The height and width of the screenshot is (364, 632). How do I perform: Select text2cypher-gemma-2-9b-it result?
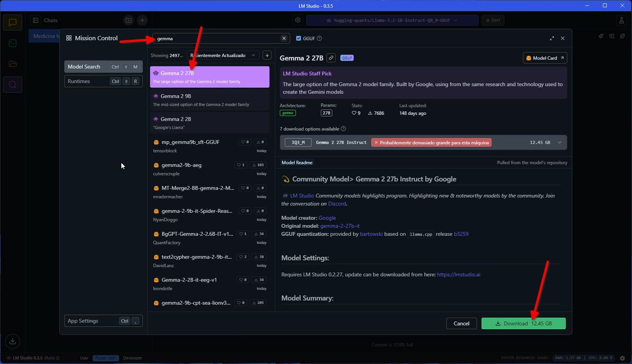tap(210, 261)
